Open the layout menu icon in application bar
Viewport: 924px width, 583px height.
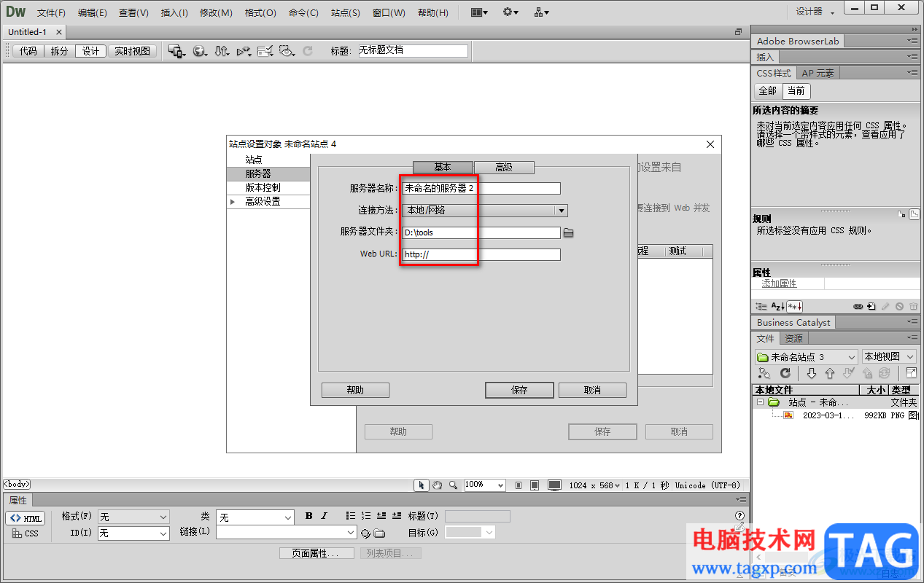point(479,12)
